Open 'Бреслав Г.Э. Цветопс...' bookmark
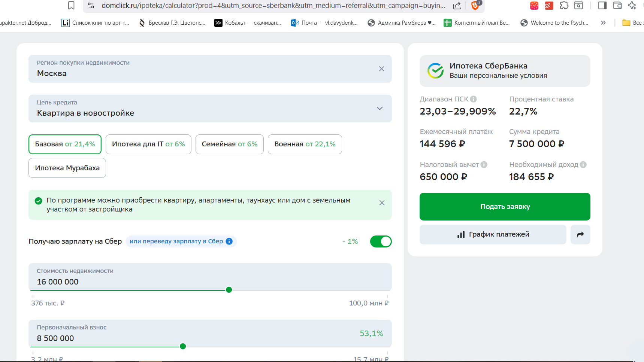 coord(172,23)
